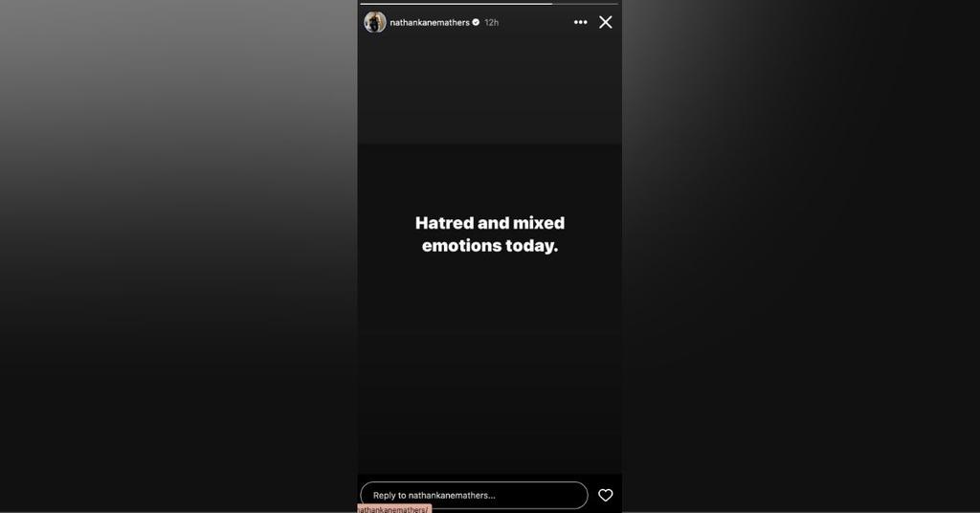This screenshot has height=513, width=980.
Task: Focus the Reply to nathankanemathers field
Action: [x=474, y=496]
